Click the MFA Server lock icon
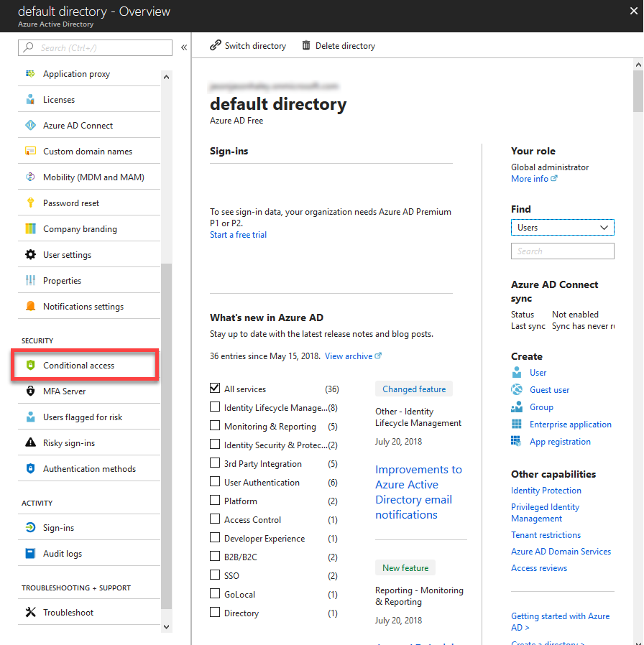Viewport: 644px width, 645px height. [30, 391]
